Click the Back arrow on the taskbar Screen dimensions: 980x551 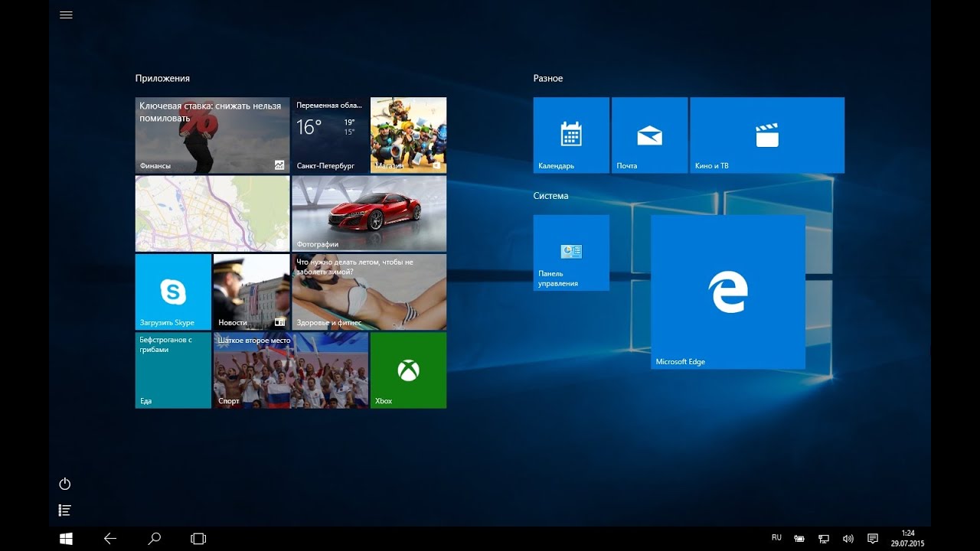109,539
